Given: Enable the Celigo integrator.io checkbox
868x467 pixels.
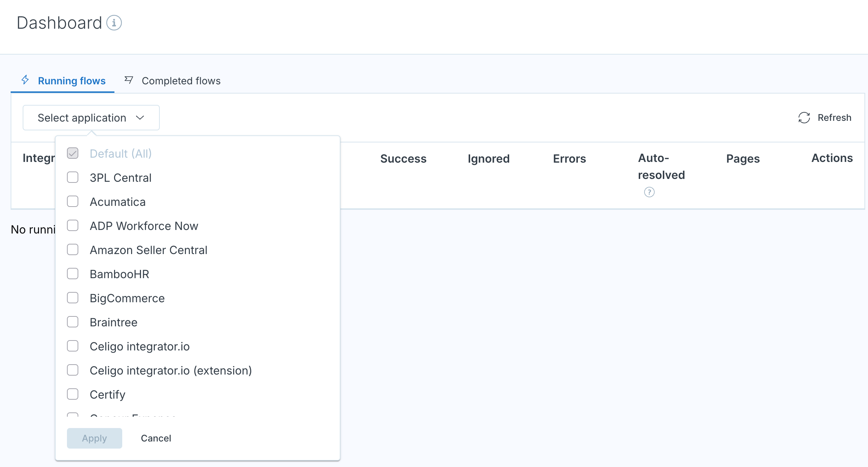Looking at the screenshot, I should (73, 346).
